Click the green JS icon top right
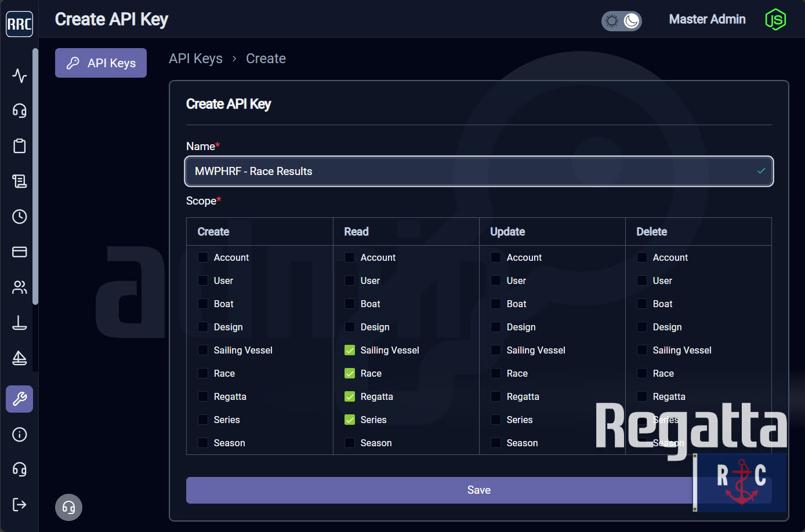 coord(775,19)
